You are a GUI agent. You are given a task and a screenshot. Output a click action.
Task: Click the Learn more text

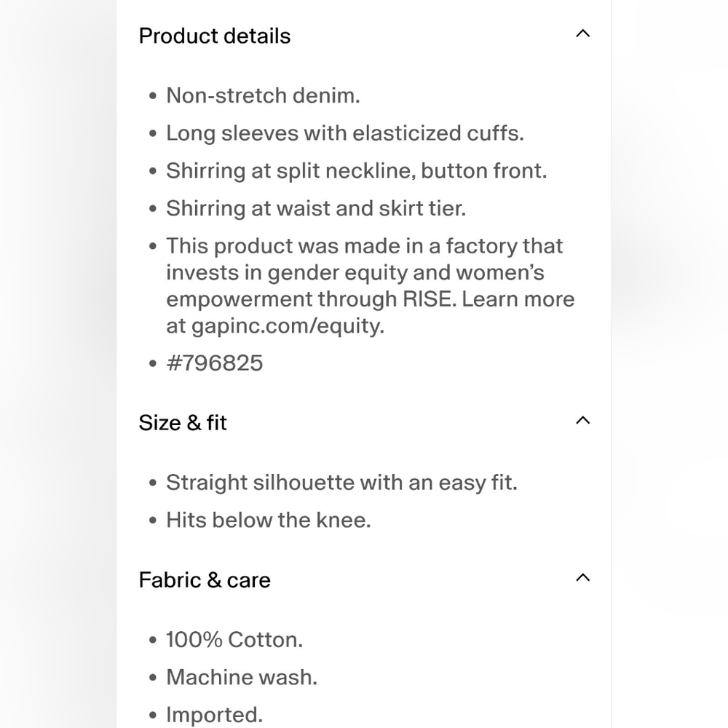pyautogui.click(x=518, y=299)
